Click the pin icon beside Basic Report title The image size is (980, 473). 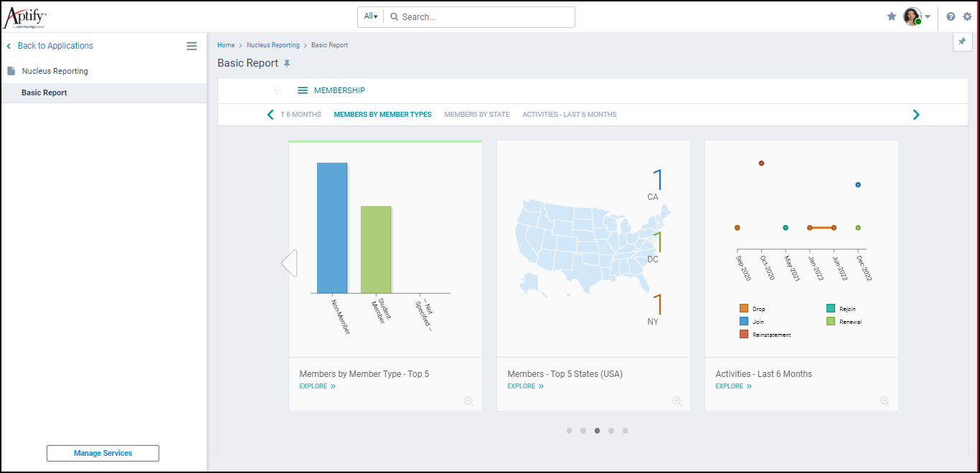287,64
